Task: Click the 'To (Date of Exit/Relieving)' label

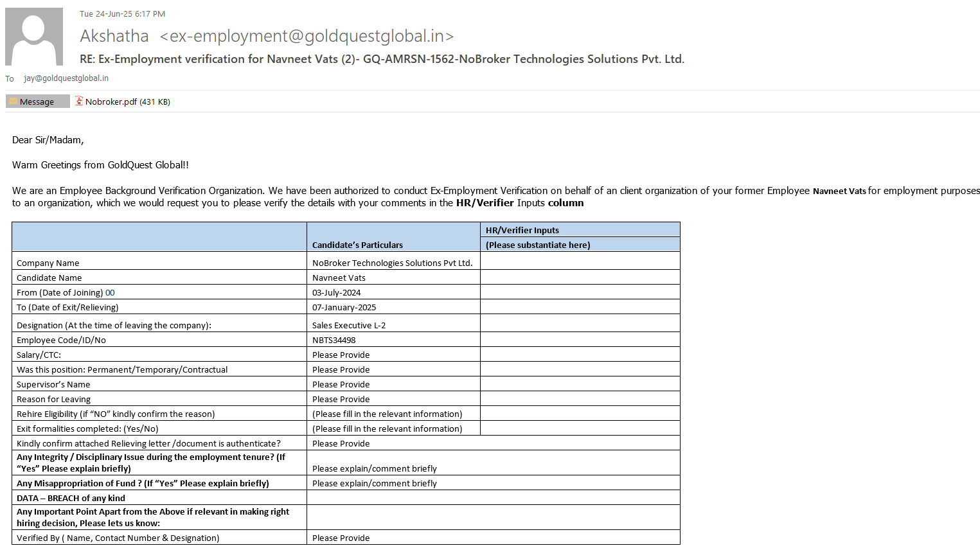Action: pyautogui.click(x=67, y=307)
